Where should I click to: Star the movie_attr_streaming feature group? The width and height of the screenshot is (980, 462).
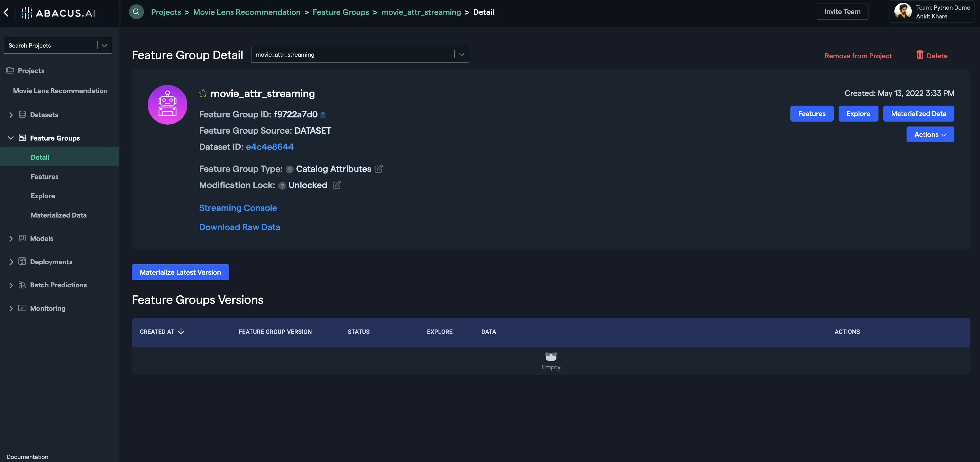[x=203, y=94]
